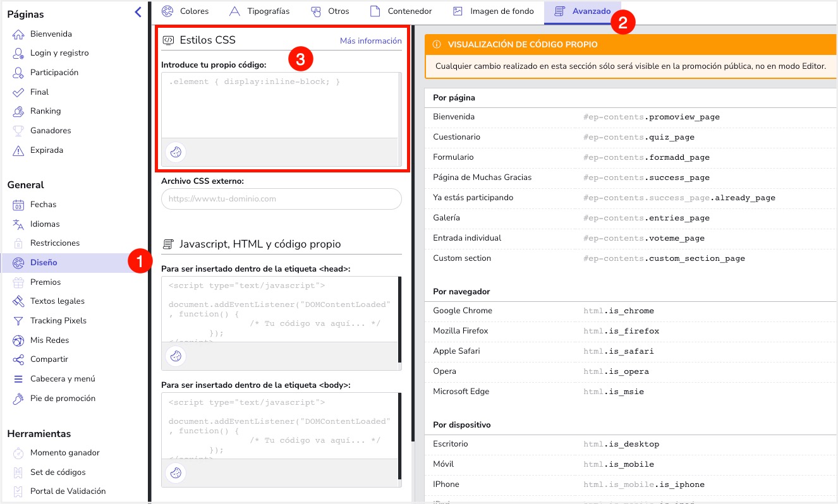Click the cookie icon under body code box

tap(176, 472)
